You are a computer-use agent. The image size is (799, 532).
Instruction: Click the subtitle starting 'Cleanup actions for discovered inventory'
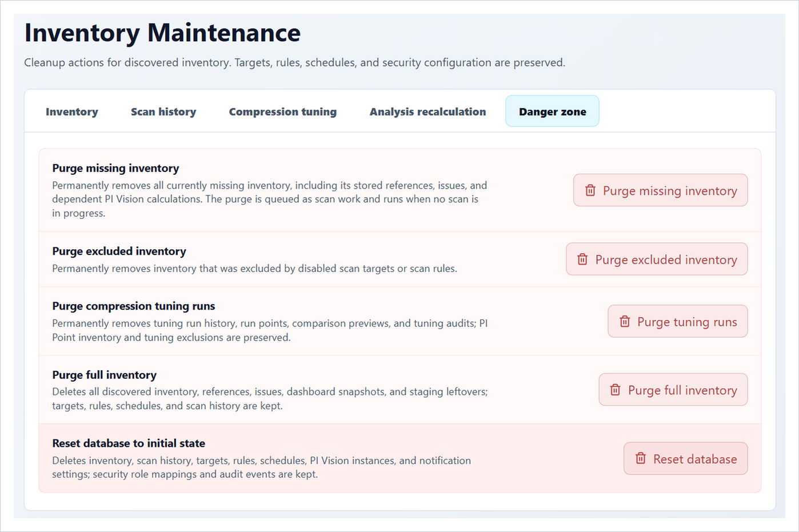coord(295,62)
